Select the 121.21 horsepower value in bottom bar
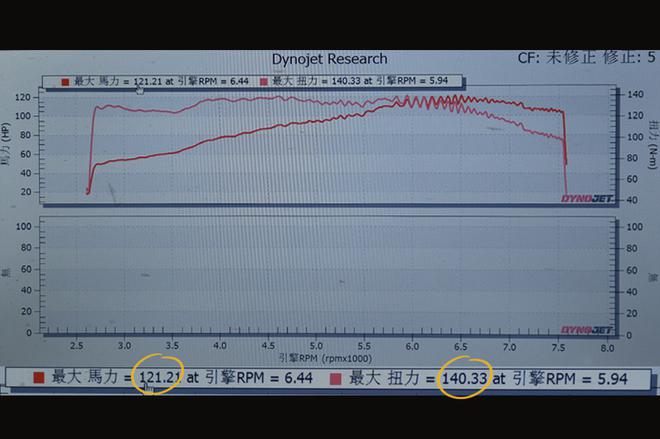This screenshot has width=660, height=439. (160, 378)
